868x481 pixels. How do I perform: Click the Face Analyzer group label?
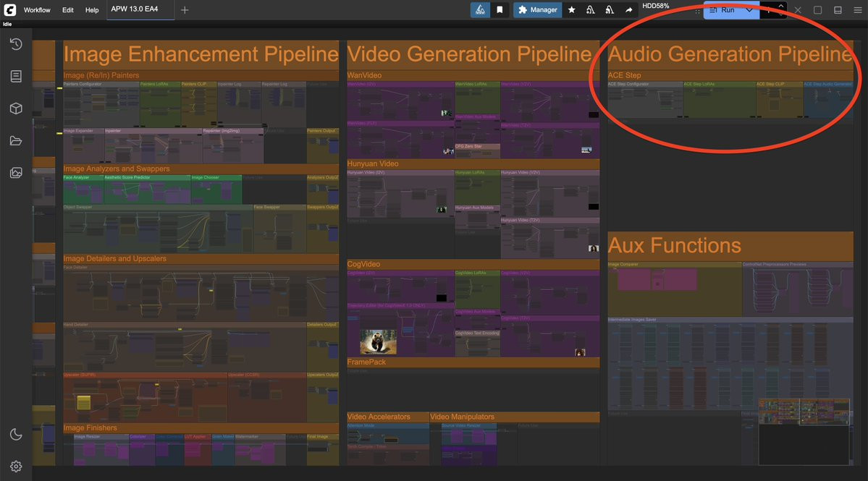point(77,177)
